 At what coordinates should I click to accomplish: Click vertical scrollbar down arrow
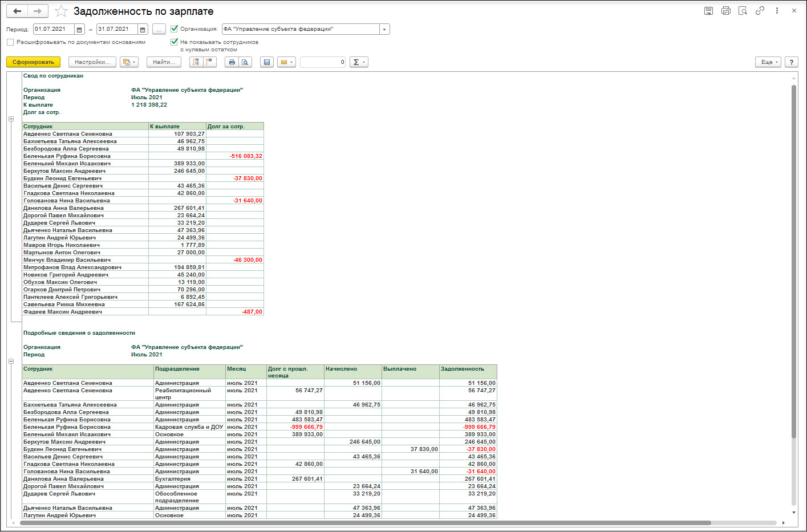tap(793, 511)
